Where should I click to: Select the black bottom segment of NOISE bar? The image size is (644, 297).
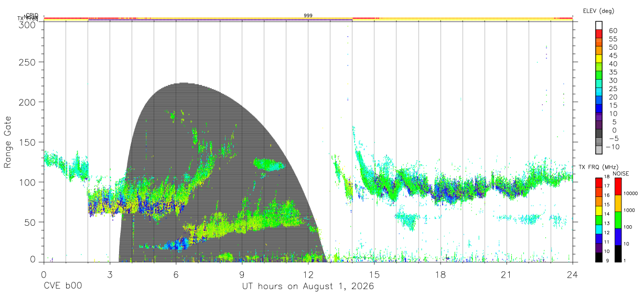[x=618, y=254]
